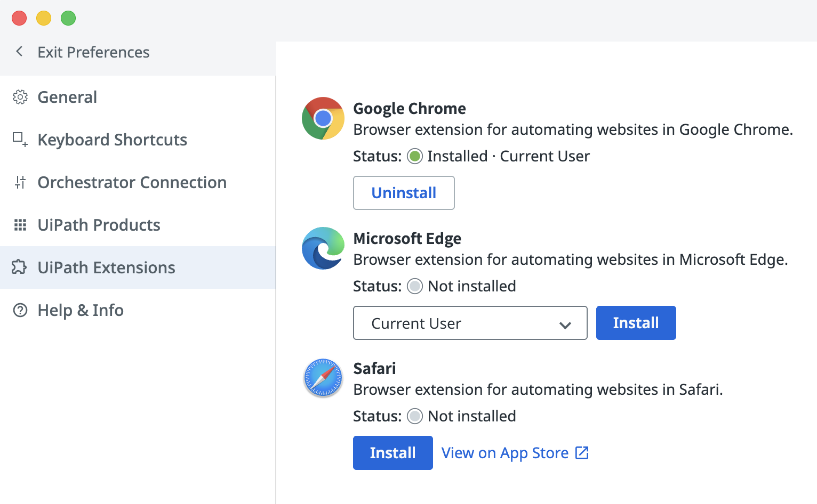This screenshot has width=817, height=504.
Task: Click the UiPath Products grid icon
Action: [20, 225]
